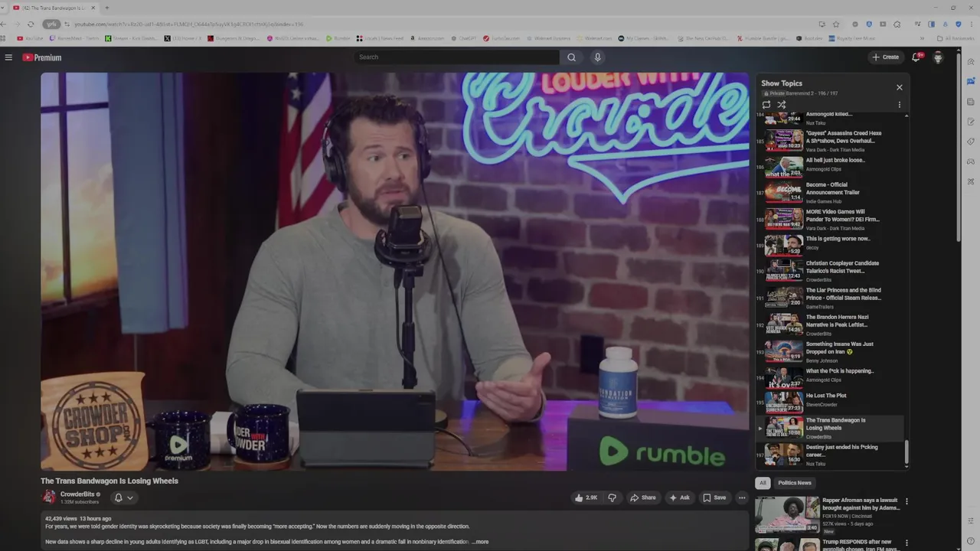Viewport: 980px width, 551px height.
Task: Open options for Rapper Afroman video
Action: tap(906, 502)
